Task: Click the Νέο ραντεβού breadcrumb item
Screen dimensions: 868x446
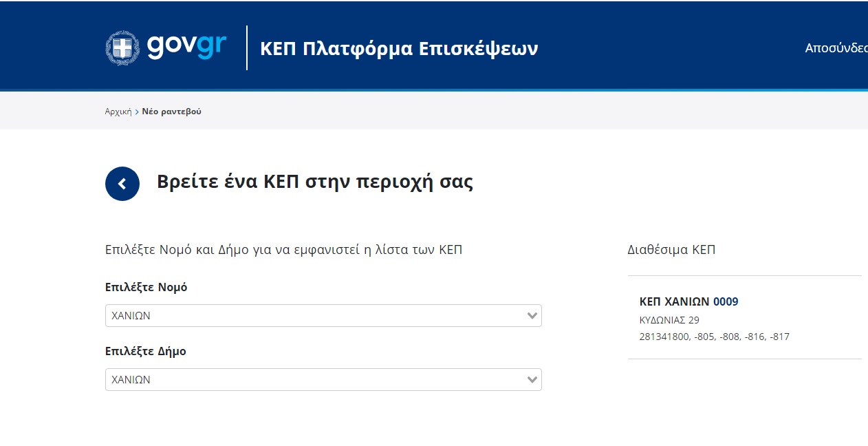Action: click(x=172, y=111)
